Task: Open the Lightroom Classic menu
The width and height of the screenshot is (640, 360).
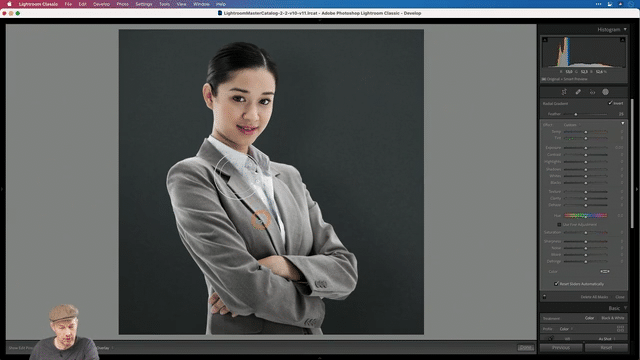Action: [x=38, y=4]
